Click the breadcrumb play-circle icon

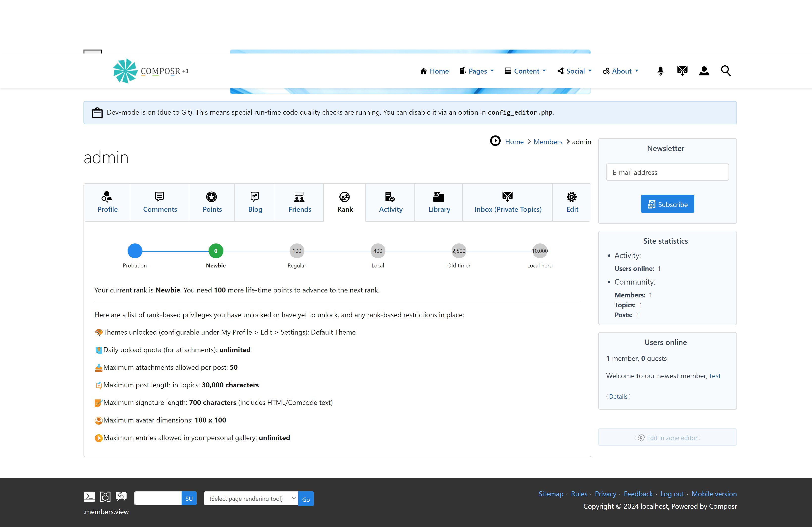(x=495, y=141)
